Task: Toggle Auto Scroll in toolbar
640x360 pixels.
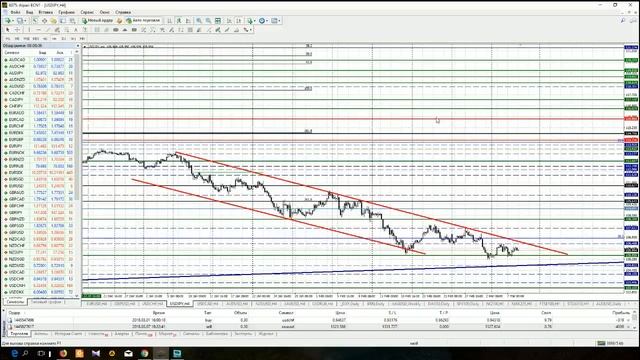Action: click(x=229, y=20)
